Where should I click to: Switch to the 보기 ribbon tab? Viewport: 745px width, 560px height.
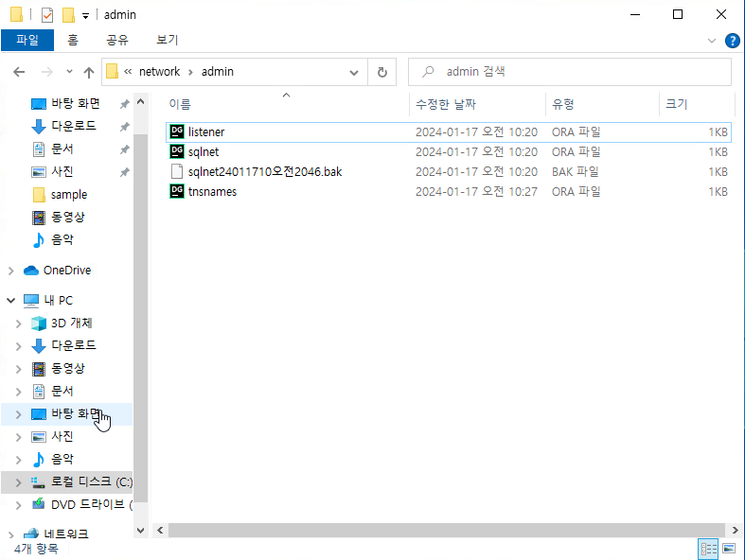click(167, 40)
